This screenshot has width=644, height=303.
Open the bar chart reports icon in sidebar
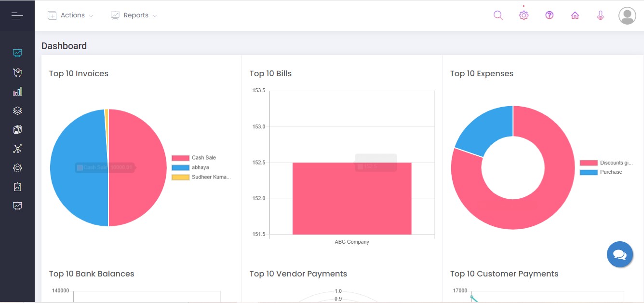point(17,91)
